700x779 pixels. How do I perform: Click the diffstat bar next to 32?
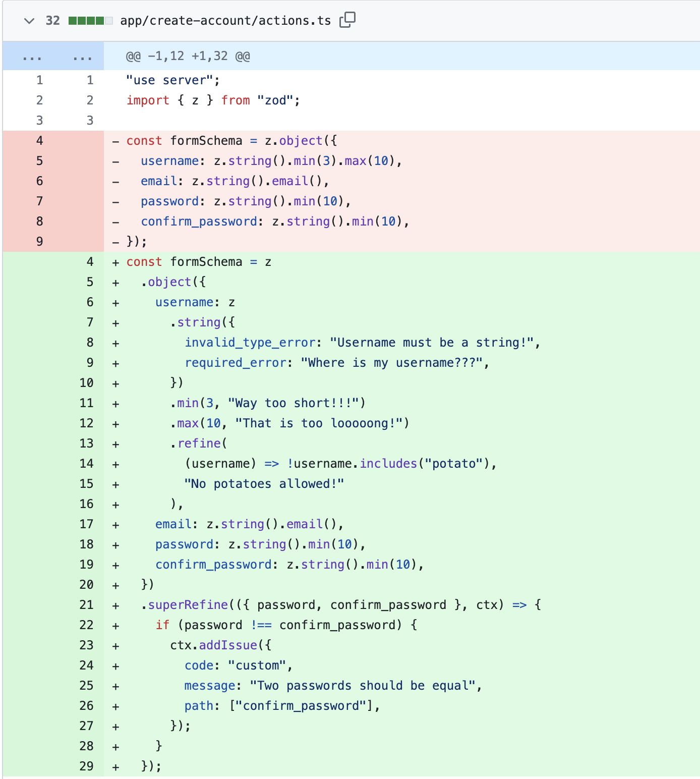click(90, 21)
